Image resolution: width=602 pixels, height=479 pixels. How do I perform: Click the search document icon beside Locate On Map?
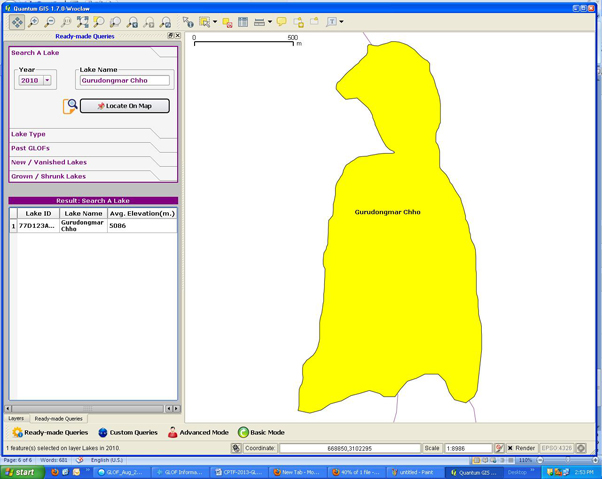point(70,106)
